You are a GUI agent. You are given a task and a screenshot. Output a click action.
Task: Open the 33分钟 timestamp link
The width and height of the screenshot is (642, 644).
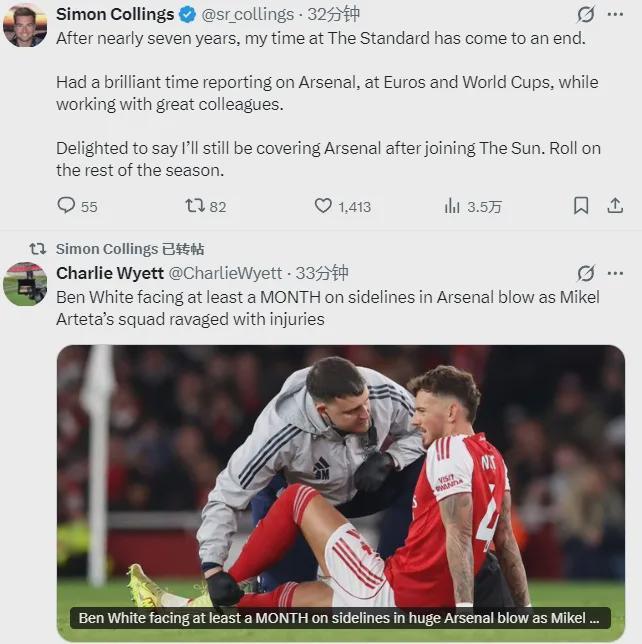pyautogui.click(x=322, y=273)
